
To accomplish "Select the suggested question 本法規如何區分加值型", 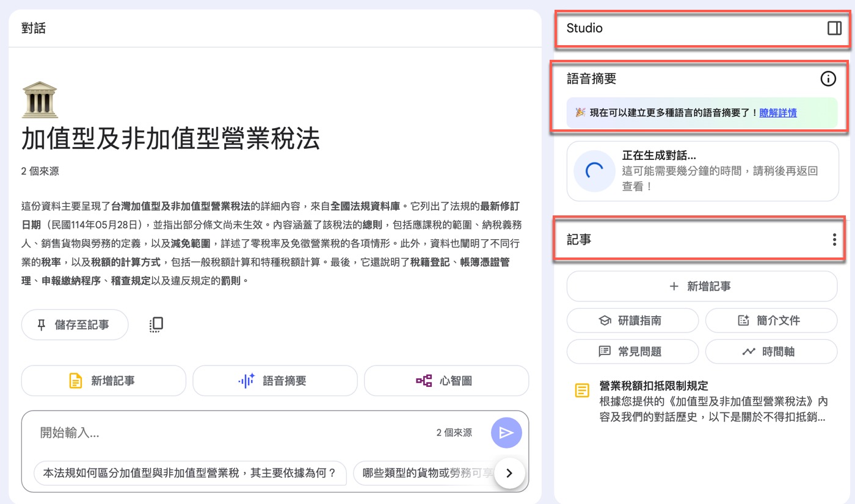I will (190, 473).
